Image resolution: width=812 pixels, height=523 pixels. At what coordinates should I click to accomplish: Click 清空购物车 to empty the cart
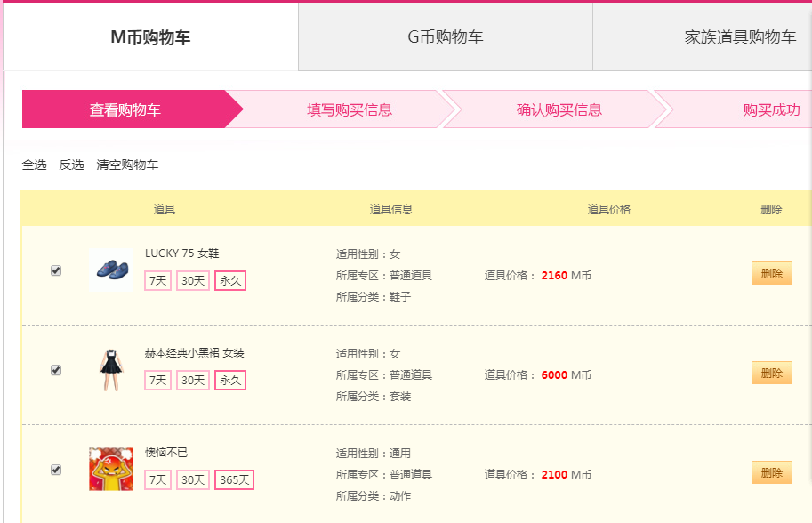pos(127,165)
